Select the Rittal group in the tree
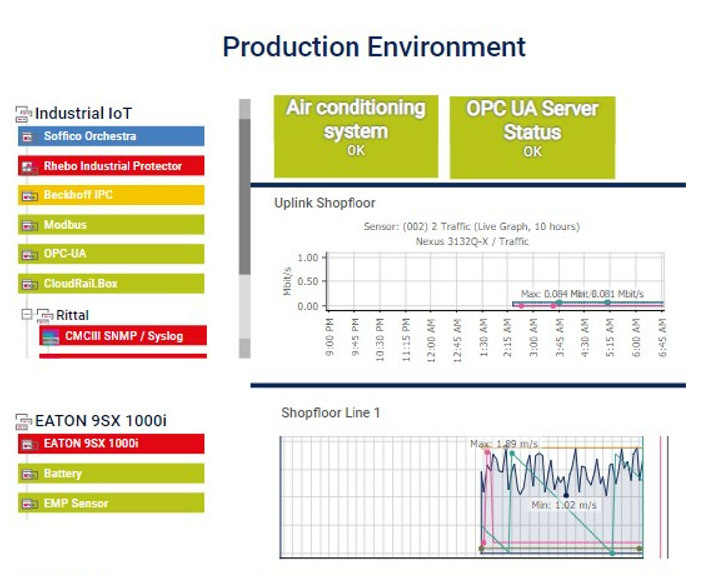708x576 pixels. (x=72, y=315)
